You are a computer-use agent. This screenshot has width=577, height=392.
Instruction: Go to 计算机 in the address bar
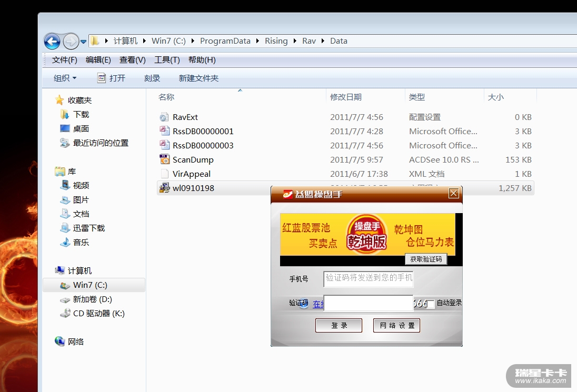point(125,41)
